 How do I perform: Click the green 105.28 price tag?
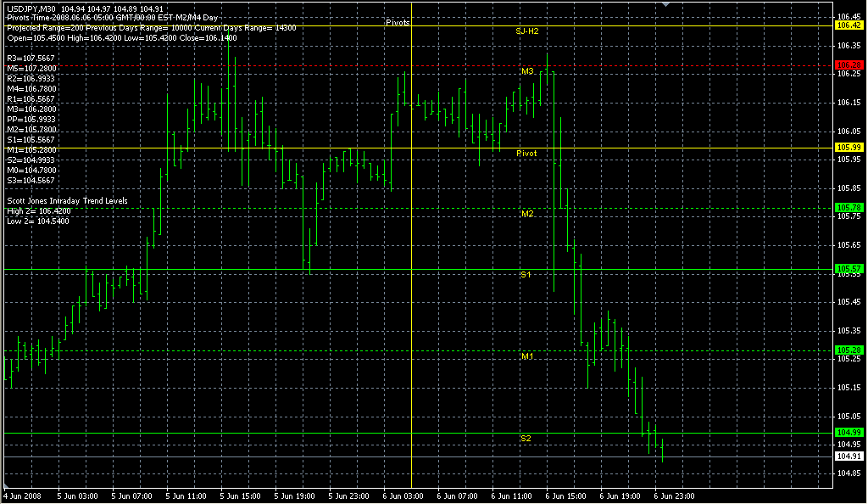849,350
